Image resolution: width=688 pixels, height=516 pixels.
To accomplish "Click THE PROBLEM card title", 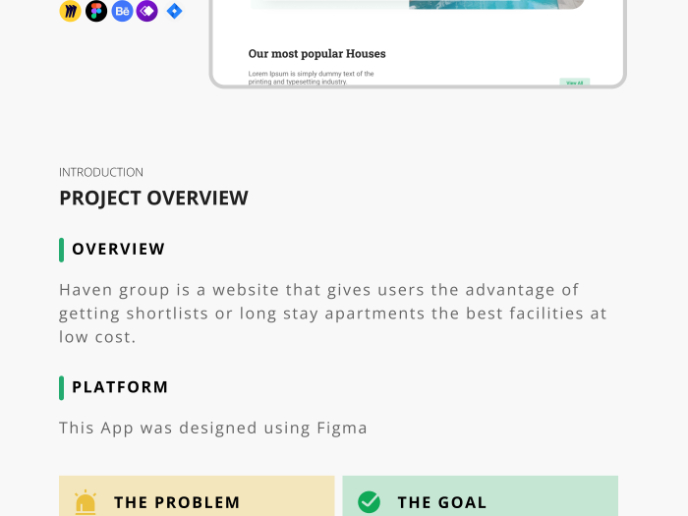I will (177, 502).
